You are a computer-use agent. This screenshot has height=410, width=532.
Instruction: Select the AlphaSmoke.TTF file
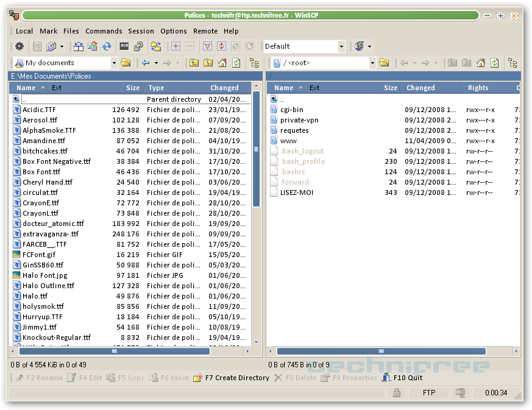tap(49, 130)
